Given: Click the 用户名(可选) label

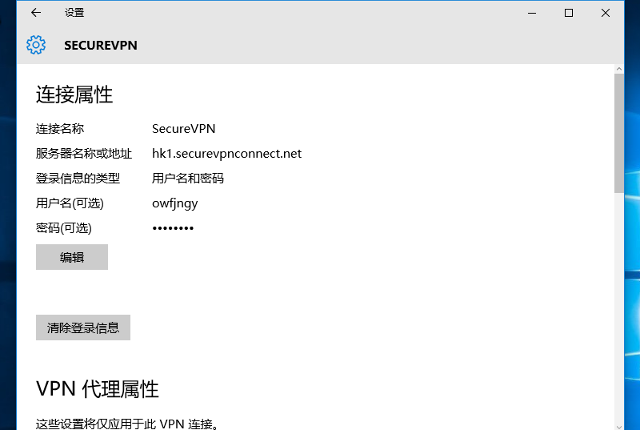Looking at the screenshot, I should click(69, 203).
